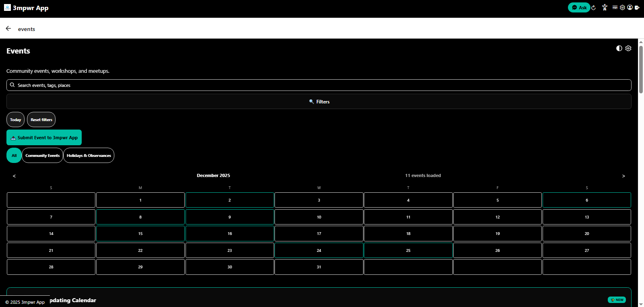Open the user profile icon
This screenshot has width=644, height=307.
click(630, 8)
